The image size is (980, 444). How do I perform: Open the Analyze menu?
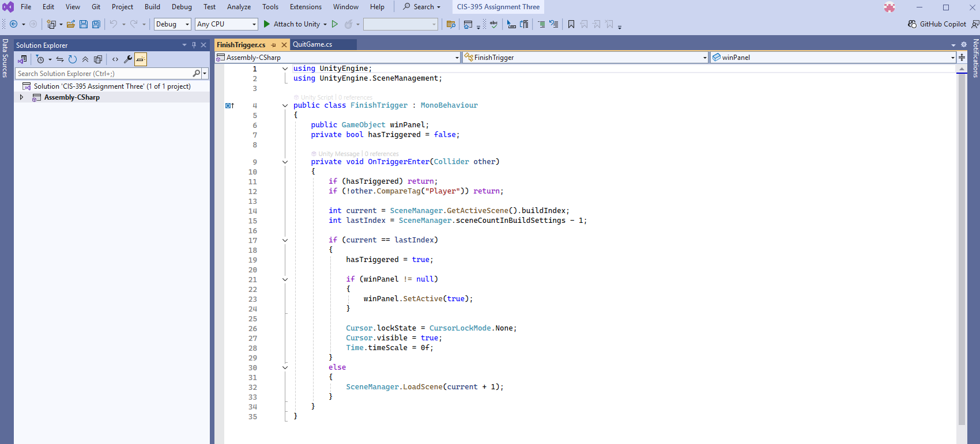(239, 7)
